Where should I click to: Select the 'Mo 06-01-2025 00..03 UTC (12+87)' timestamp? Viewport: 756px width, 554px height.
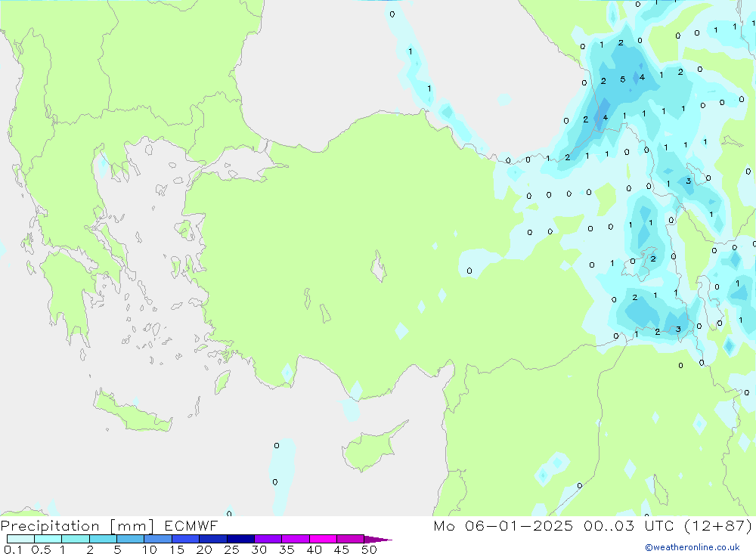tap(593, 525)
